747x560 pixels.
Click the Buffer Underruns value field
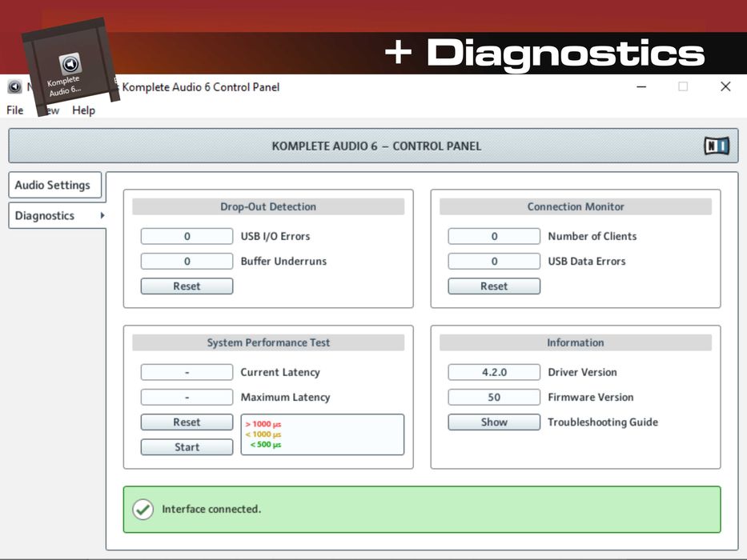pyautogui.click(x=187, y=261)
